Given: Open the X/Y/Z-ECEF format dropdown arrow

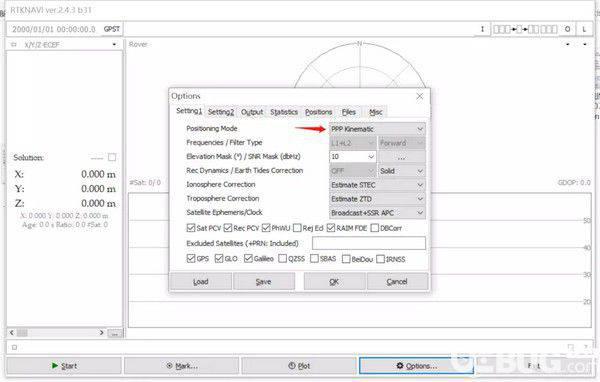Looking at the screenshot, I should (x=114, y=45).
